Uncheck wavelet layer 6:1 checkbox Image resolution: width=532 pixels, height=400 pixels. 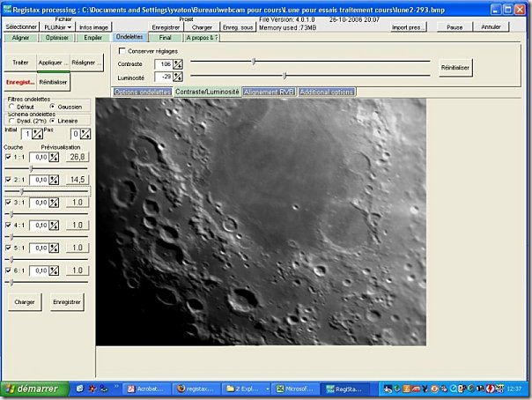[8, 270]
